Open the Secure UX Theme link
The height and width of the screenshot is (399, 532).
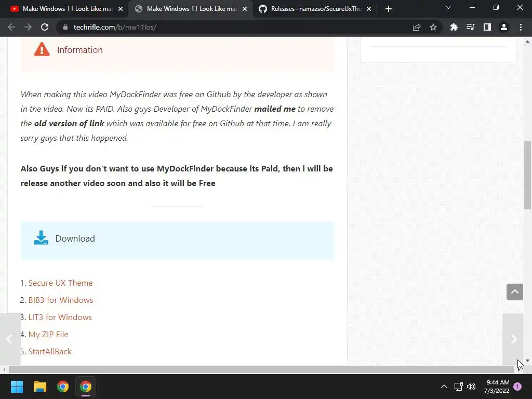pyautogui.click(x=60, y=283)
